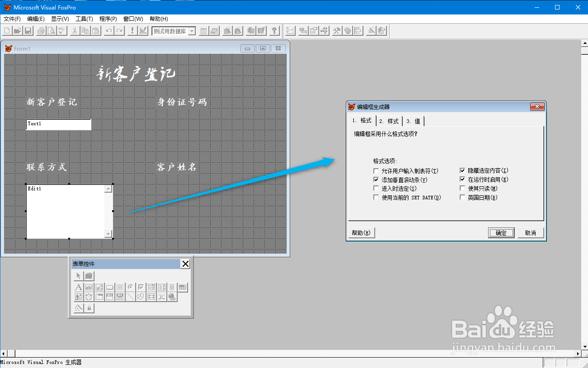Select the Separator control tool
The height and width of the screenshot is (368, 588).
(162, 297)
